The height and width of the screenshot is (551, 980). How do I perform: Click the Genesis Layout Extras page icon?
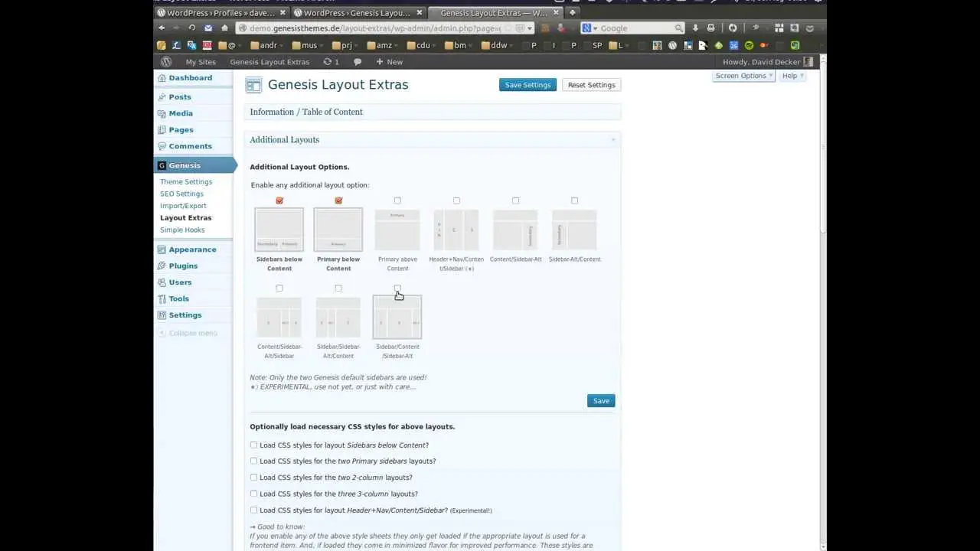253,85
